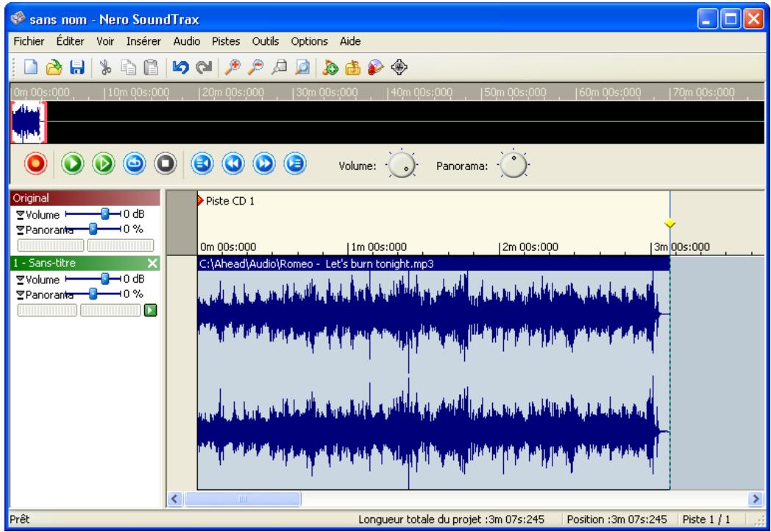The image size is (771, 532).
Task: Play the project with the first green button
Action: coord(73,164)
